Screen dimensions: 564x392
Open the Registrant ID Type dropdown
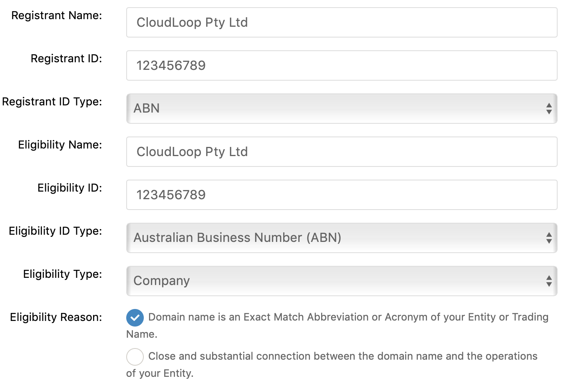click(342, 109)
